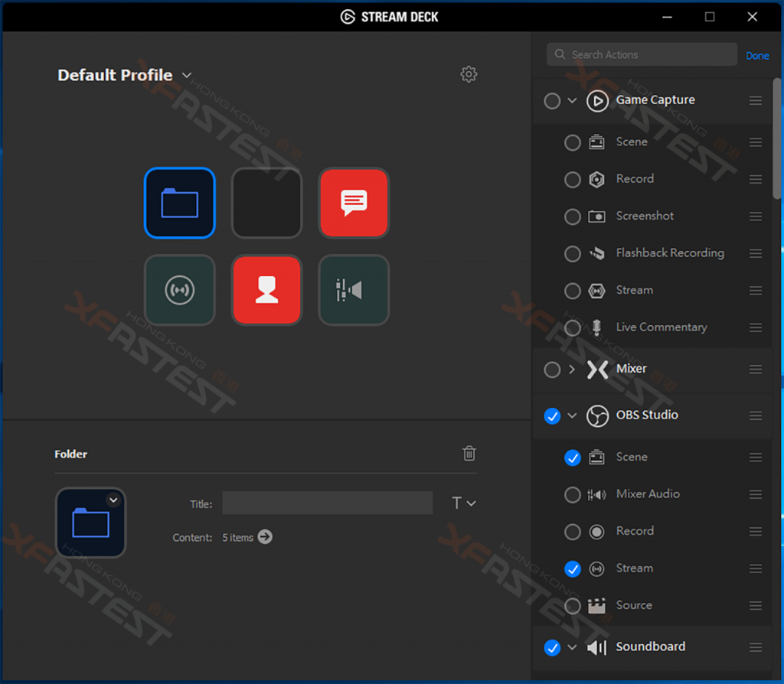Open the folder icon image dropdown arrow

click(113, 500)
